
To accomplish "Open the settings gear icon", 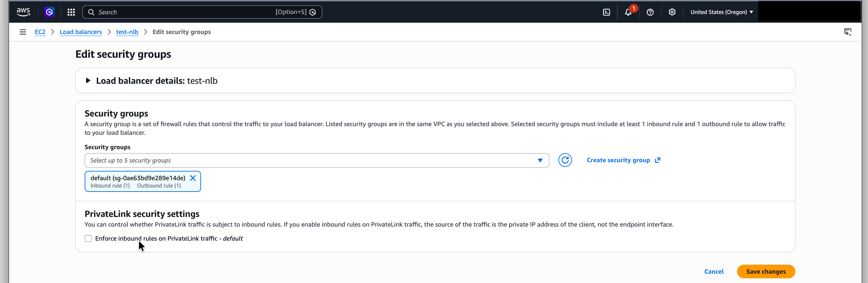I will tap(672, 12).
